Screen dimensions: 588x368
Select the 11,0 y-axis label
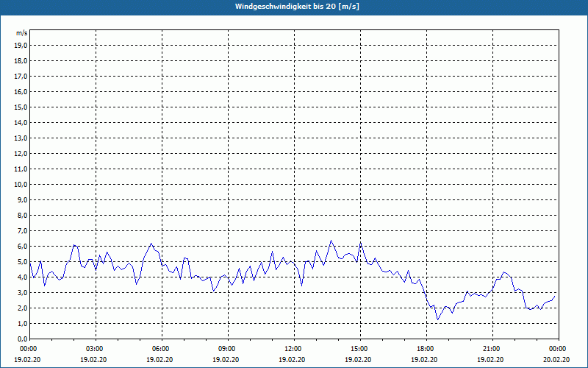pos(21,169)
